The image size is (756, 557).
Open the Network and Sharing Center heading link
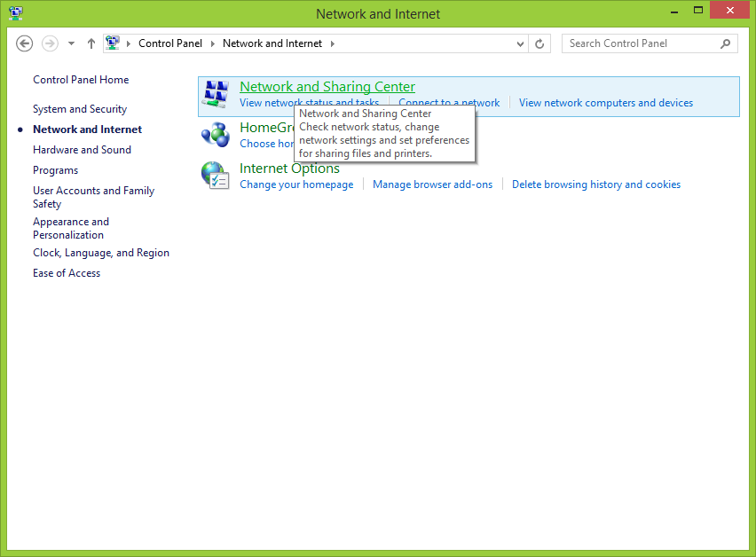tap(327, 87)
